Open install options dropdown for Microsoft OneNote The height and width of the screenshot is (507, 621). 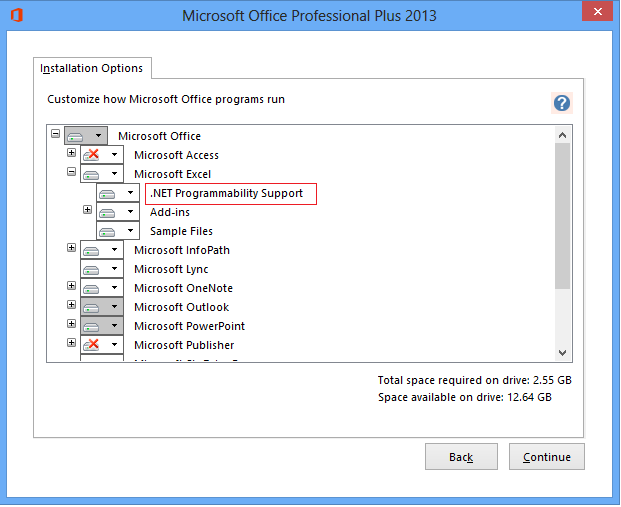coord(102,288)
